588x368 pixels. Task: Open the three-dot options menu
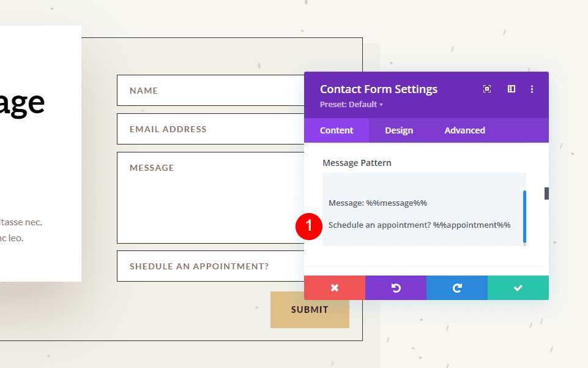(x=532, y=89)
